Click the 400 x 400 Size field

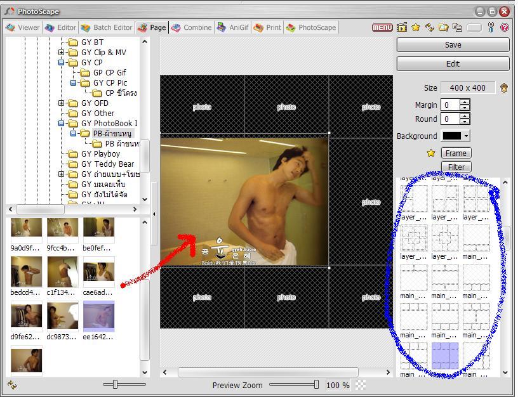tap(468, 88)
